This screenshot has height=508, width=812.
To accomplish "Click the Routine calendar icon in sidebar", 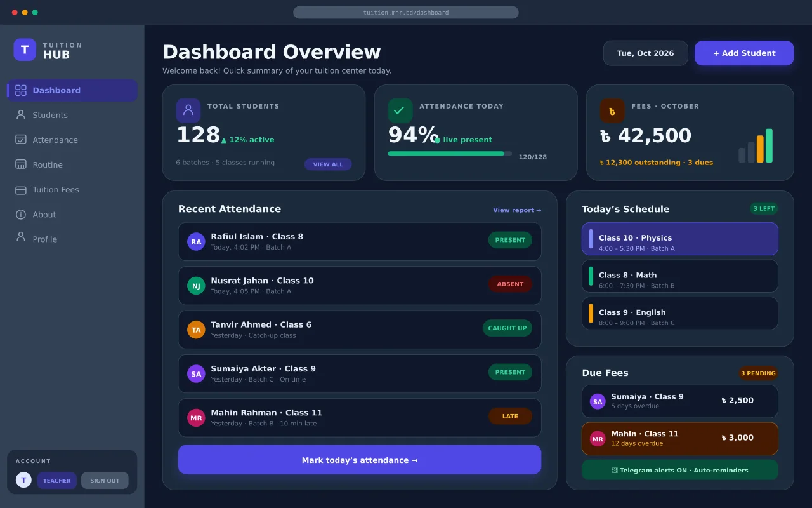I will tap(21, 164).
